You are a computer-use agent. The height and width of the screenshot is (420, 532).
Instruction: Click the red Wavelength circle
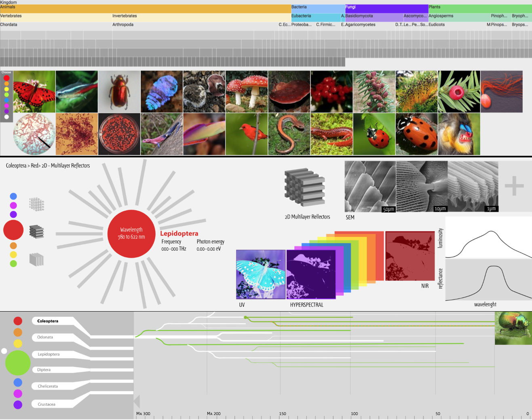131,233
